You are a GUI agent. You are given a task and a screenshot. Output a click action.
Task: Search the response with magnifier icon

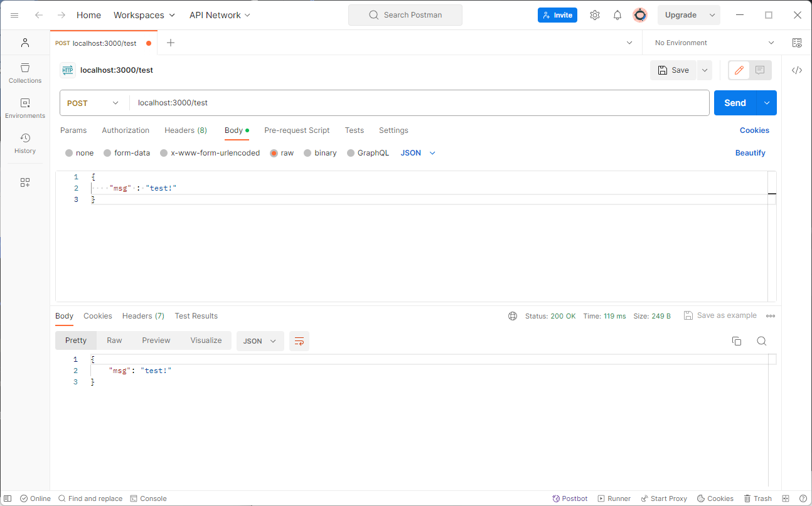click(761, 341)
